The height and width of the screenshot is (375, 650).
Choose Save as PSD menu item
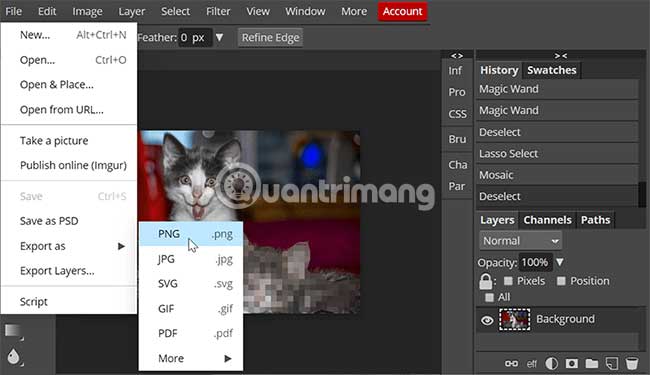pyautogui.click(x=69, y=221)
